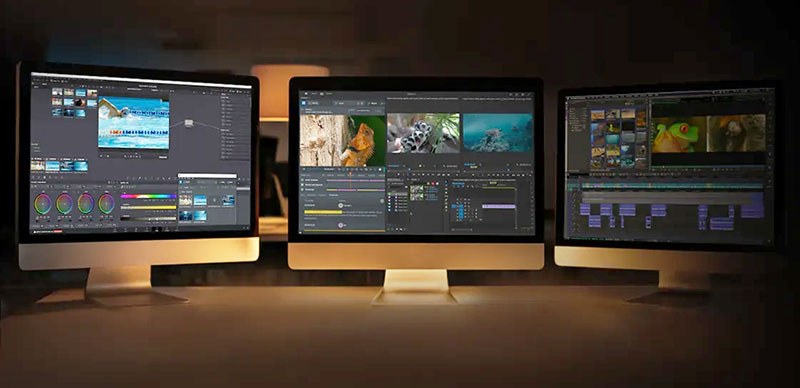Adjust the Offset (fourth) color wheel
This screenshot has width=800, height=388.
click(x=107, y=203)
